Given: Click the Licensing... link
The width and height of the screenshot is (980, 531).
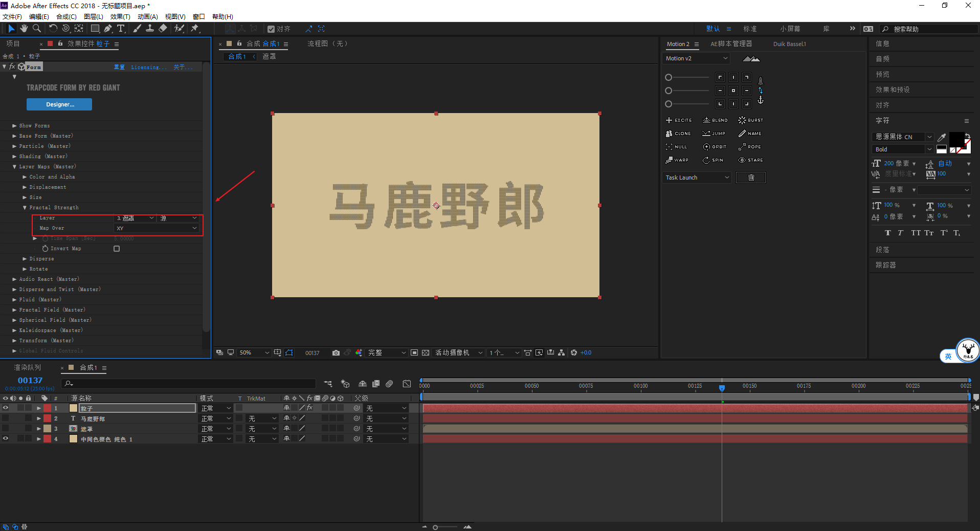Looking at the screenshot, I should coord(148,68).
